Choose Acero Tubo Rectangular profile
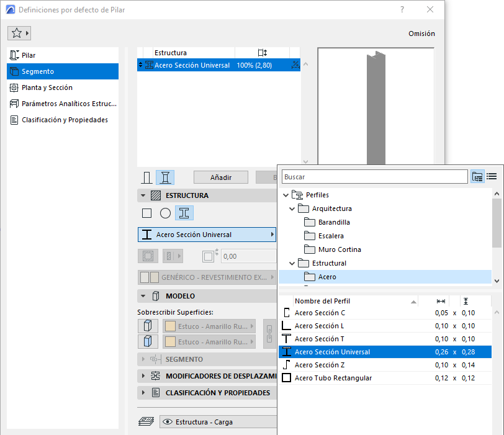 (x=385, y=378)
